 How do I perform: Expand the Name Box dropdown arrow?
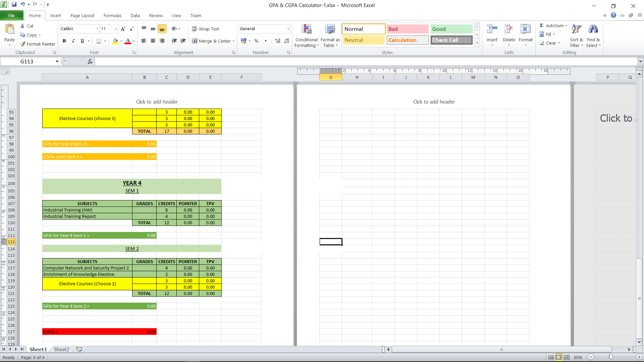coord(57,61)
